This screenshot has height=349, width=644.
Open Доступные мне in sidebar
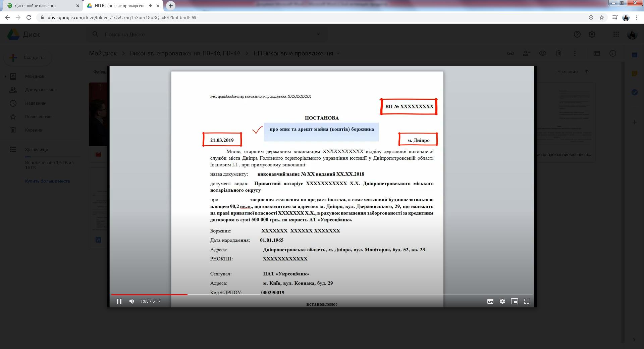(x=41, y=90)
